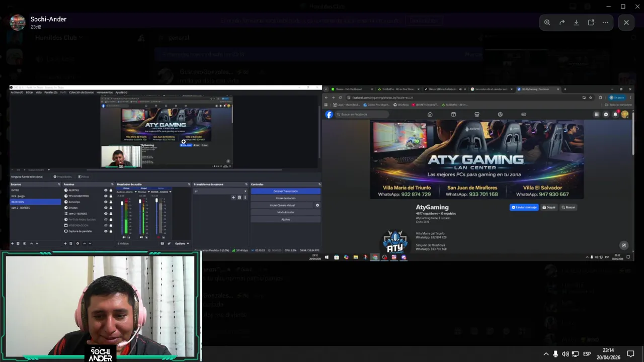Toggle visibility eye of cam 2 - BORDES source
The image size is (644, 362).
(106, 214)
